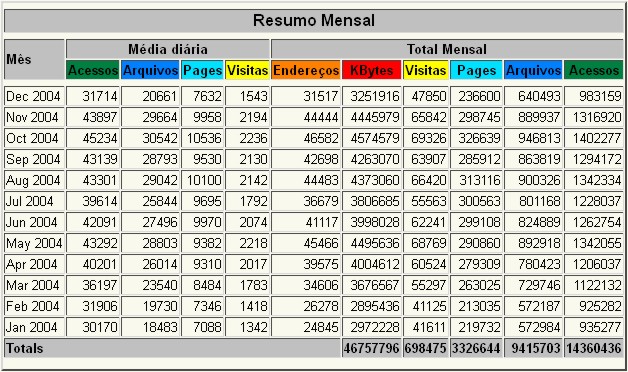Open the Dec 2004 month link
The image size is (628, 372).
33,97
